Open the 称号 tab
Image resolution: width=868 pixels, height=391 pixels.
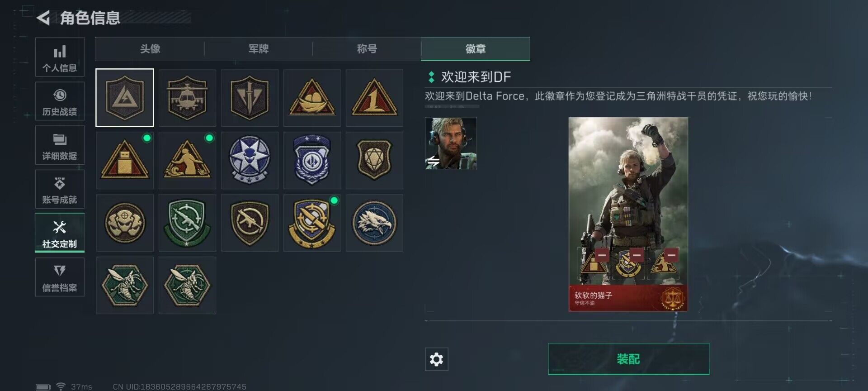pyautogui.click(x=367, y=49)
